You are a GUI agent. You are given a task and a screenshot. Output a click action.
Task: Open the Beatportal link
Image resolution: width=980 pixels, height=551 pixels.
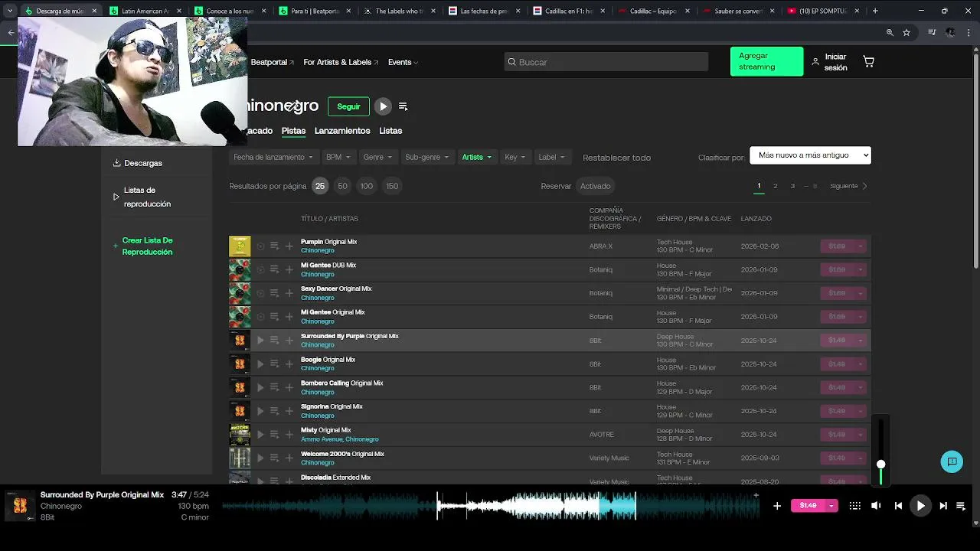pyautogui.click(x=272, y=62)
